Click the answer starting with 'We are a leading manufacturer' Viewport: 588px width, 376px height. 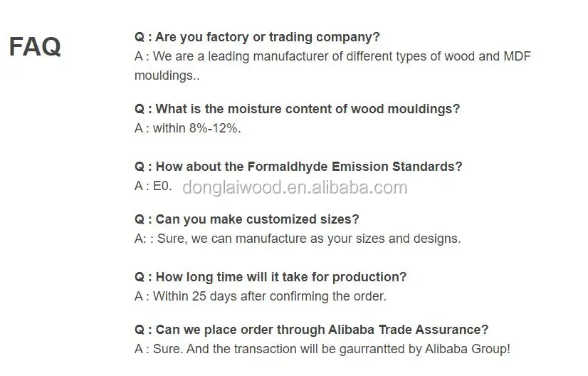(x=332, y=56)
